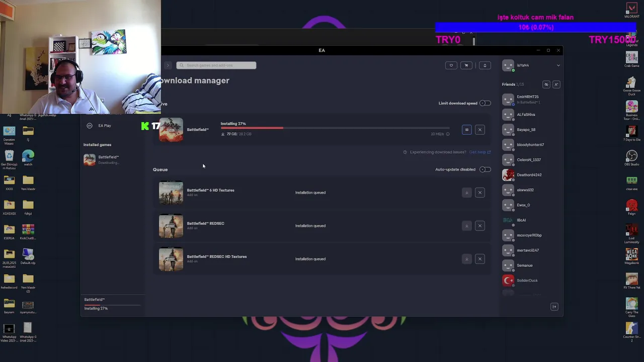The height and width of the screenshot is (362, 644).
Task: Collapse the friends sidebar panel
Action: (554, 307)
